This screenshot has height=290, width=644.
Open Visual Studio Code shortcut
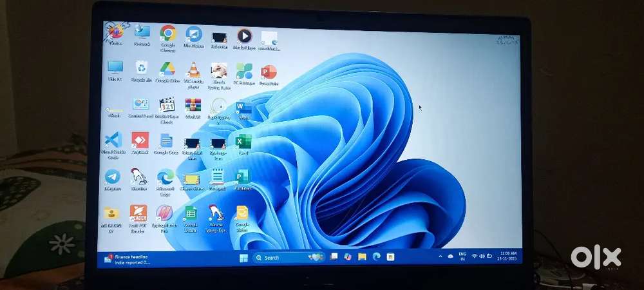(x=113, y=146)
